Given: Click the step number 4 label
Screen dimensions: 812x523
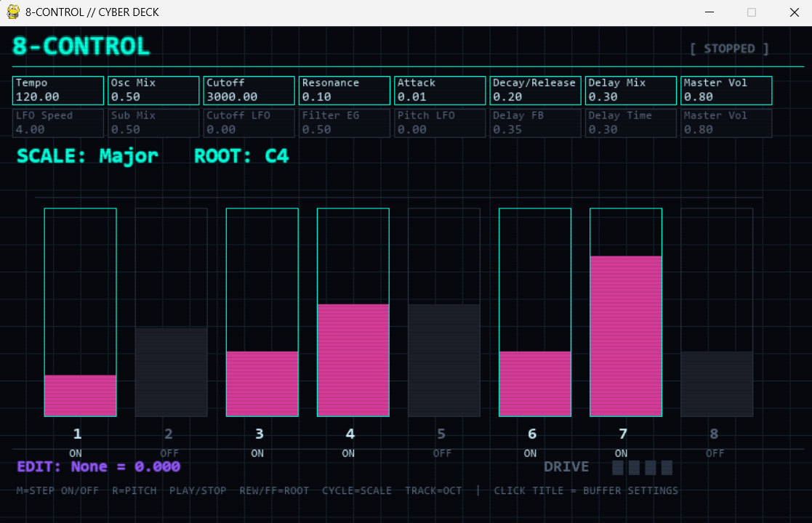Looking at the screenshot, I should pos(350,434).
